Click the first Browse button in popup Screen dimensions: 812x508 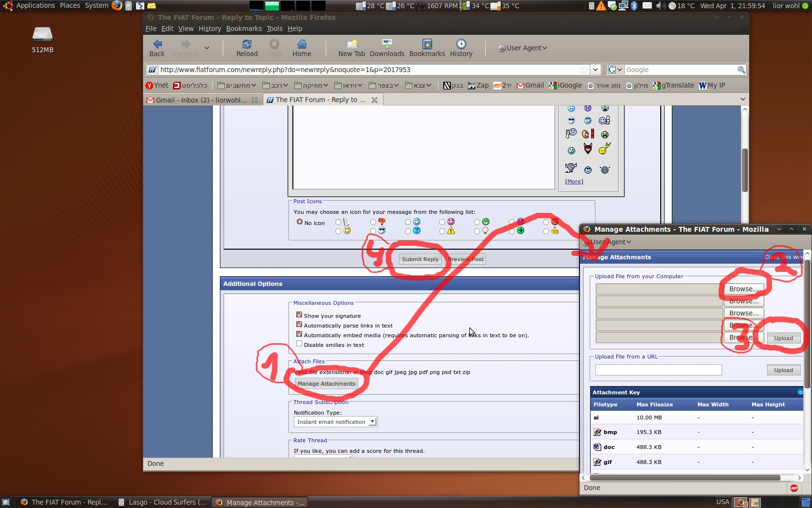tap(744, 289)
